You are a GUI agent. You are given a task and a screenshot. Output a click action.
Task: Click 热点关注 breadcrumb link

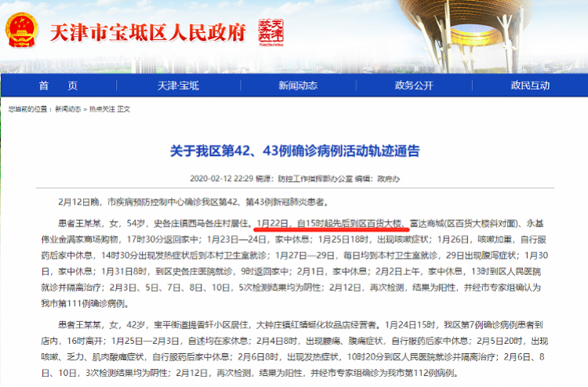pos(102,110)
